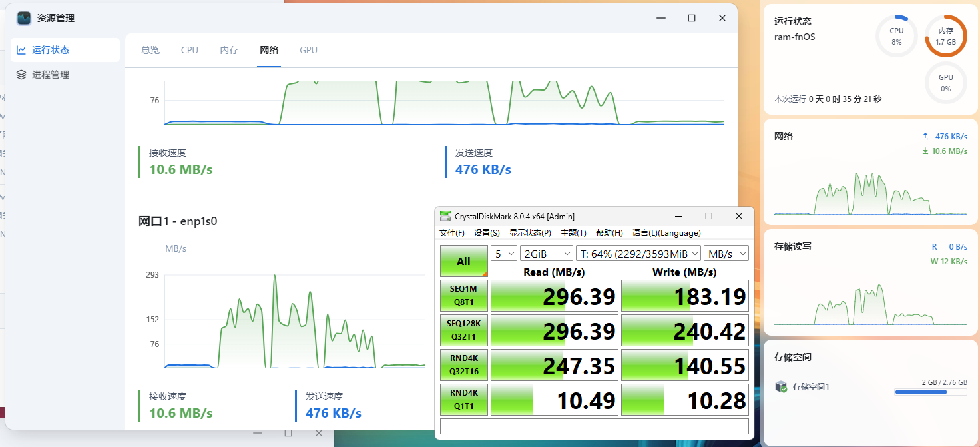This screenshot has width=980, height=447.
Task: Click RND4K Q32T16 write result 140.55
Action: (x=685, y=365)
